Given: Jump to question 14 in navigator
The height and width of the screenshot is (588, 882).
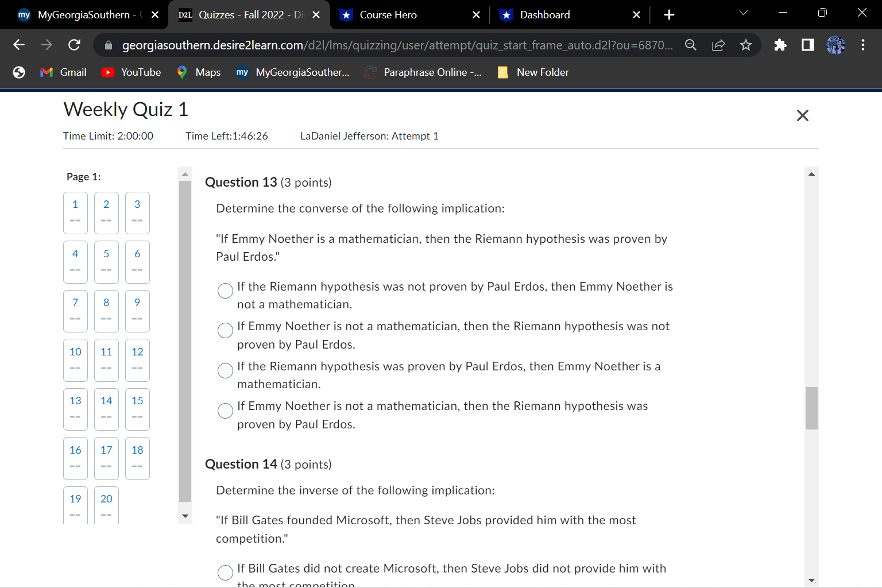Looking at the screenshot, I should 106,409.
